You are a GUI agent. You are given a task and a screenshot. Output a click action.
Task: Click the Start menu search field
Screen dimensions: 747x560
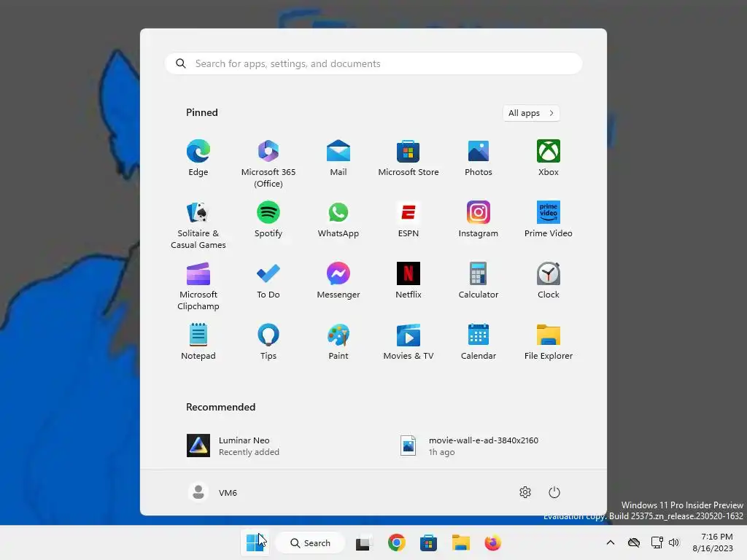point(373,63)
